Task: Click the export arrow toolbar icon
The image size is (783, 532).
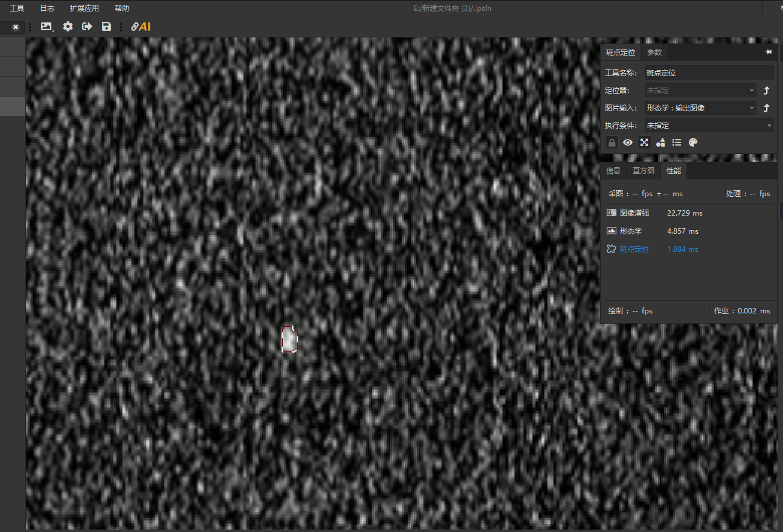Action: pyautogui.click(x=87, y=27)
